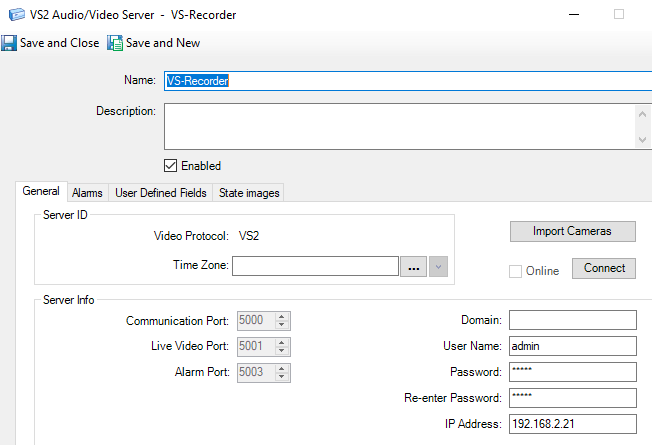Image resolution: width=652 pixels, height=445 pixels.
Task: Focus the IP Address field
Action: tap(572, 424)
